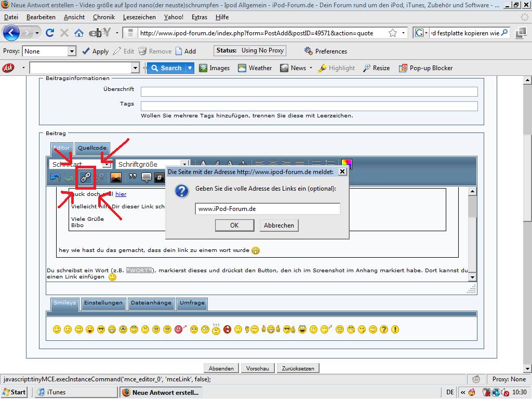Insert the sunglasses smiley without thumb
This screenshot has width=532, height=399.
coord(101,329)
